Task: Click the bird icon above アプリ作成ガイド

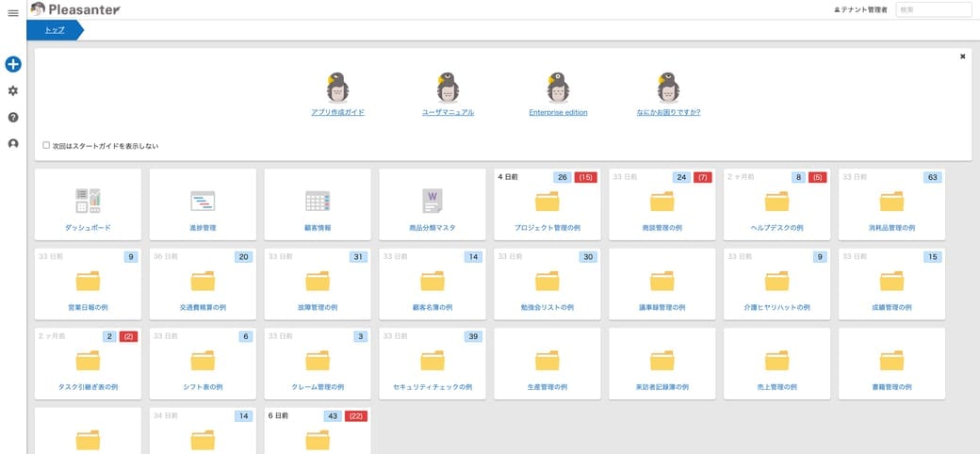Action: tap(337, 88)
